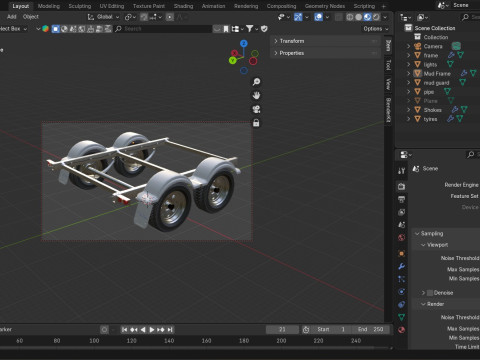Select the mud guard outliner item
Screen dimensions: 480x360
tap(436, 83)
